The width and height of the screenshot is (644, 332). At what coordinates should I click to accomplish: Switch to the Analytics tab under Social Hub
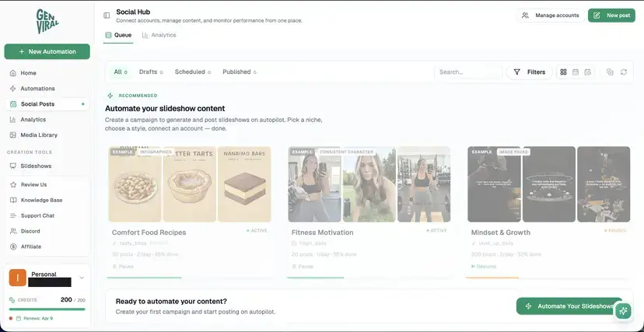click(159, 35)
